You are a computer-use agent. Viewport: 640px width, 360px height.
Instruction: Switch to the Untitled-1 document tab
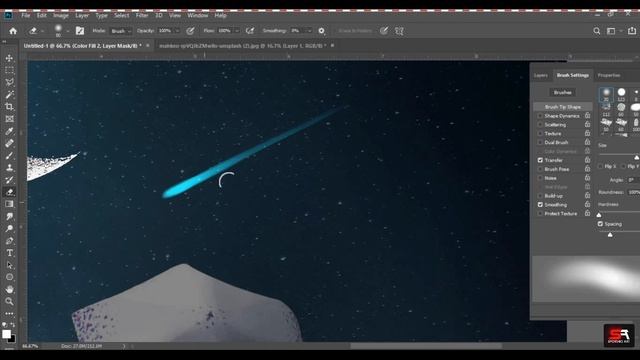click(82, 46)
